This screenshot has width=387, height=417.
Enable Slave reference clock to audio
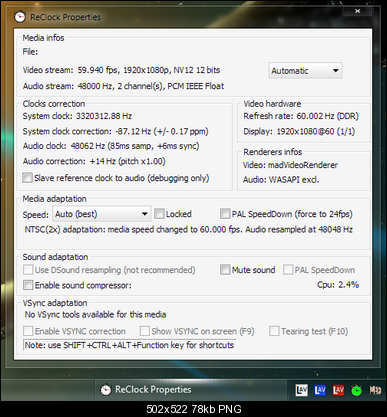27,178
